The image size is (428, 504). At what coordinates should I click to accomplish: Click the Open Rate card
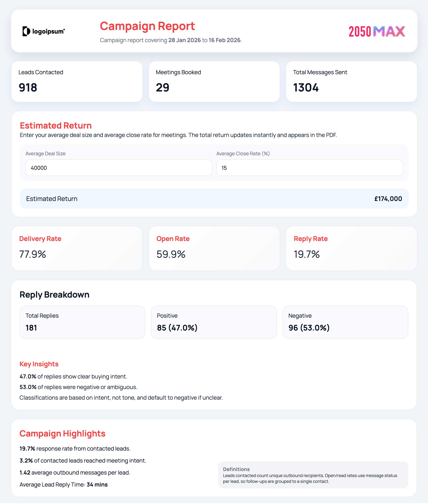click(x=214, y=248)
